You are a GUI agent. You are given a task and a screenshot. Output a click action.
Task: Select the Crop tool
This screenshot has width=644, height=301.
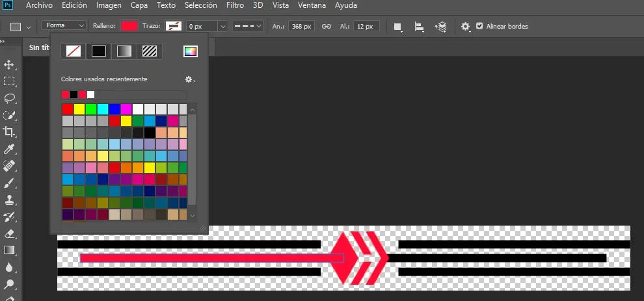tap(9, 132)
